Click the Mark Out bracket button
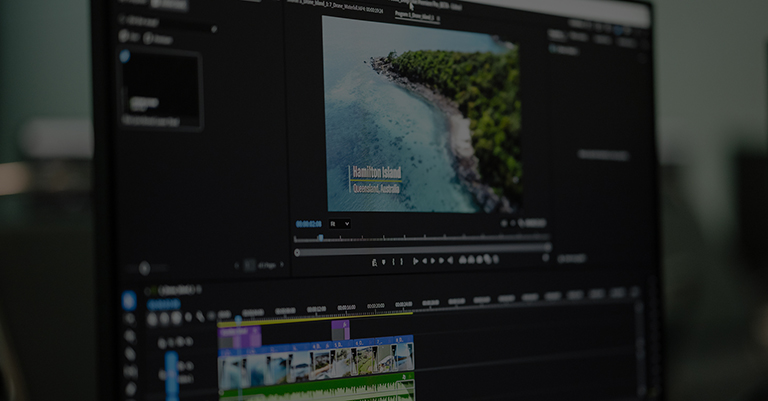 click(x=402, y=262)
